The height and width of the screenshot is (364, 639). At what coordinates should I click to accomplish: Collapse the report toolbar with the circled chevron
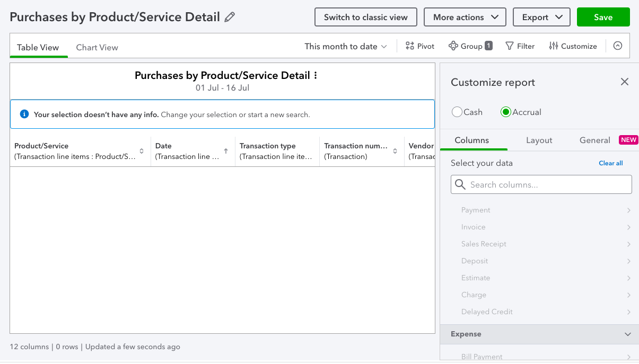pos(617,46)
